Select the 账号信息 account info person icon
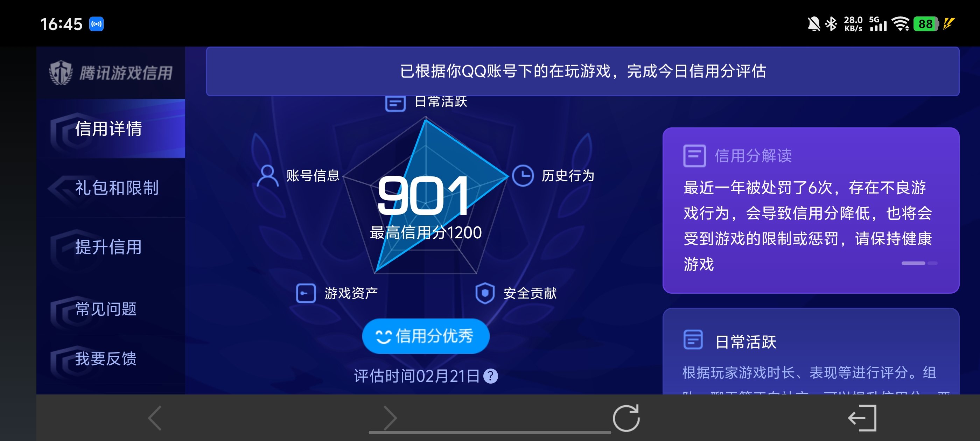The width and height of the screenshot is (980, 441). pos(267,176)
